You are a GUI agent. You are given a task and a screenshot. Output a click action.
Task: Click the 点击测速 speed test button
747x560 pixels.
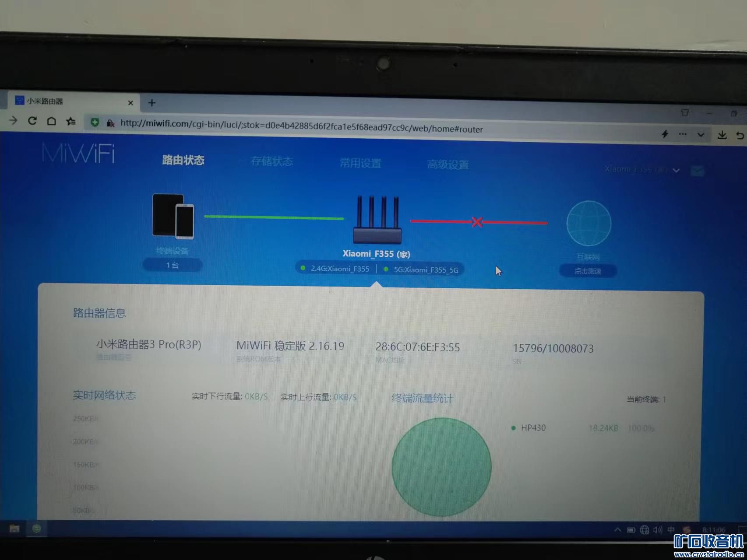pyautogui.click(x=588, y=271)
